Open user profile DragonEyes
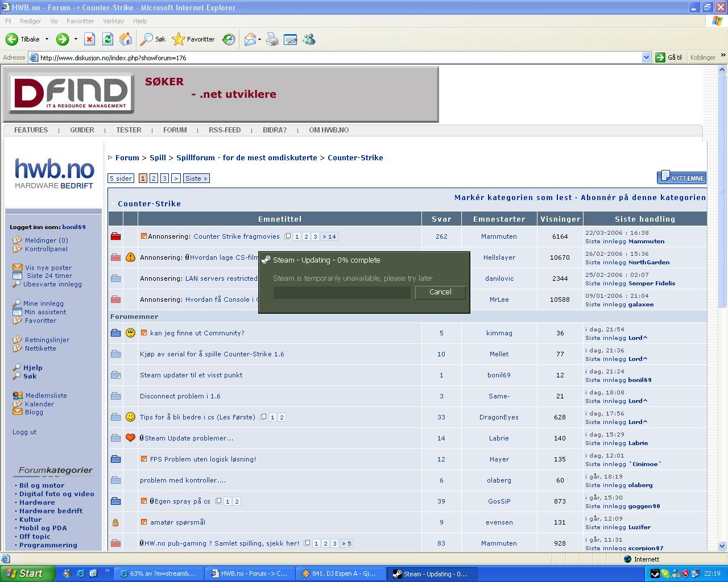Screen dimensions: 728x582 coord(499,417)
